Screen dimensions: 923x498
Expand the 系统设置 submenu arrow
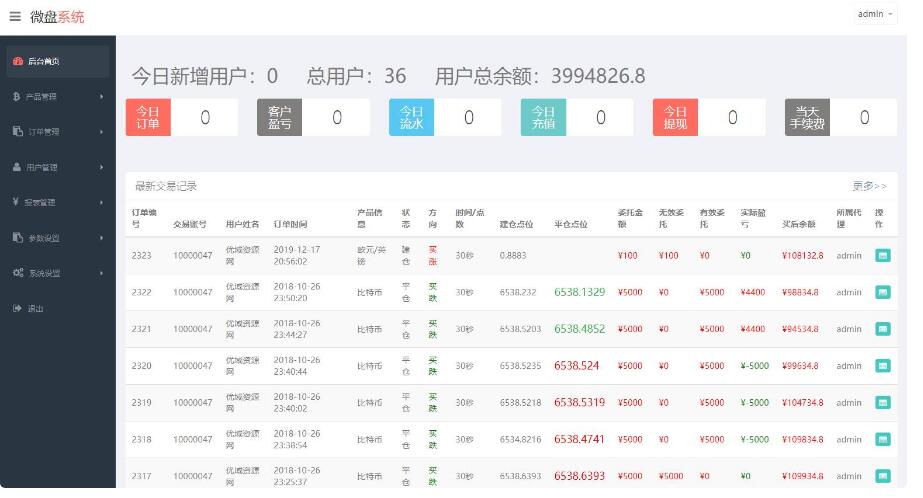coord(101,273)
